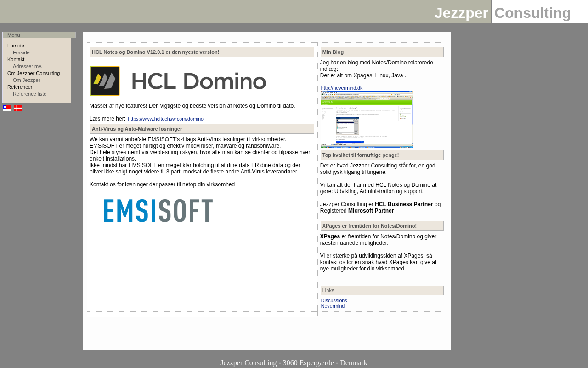Image resolution: width=588 pixels, height=368 pixels.
Task: Click the bold 'Microsoft Partner' text
Action: point(371,211)
